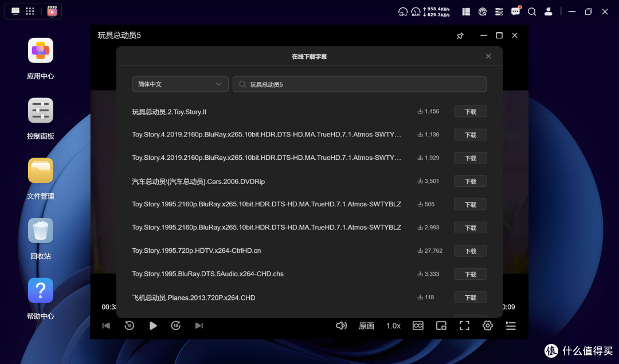This screenshot has height=364, width=619.
Task: Check the CPU gauge indicator
Action: click(x=403, y=12)
